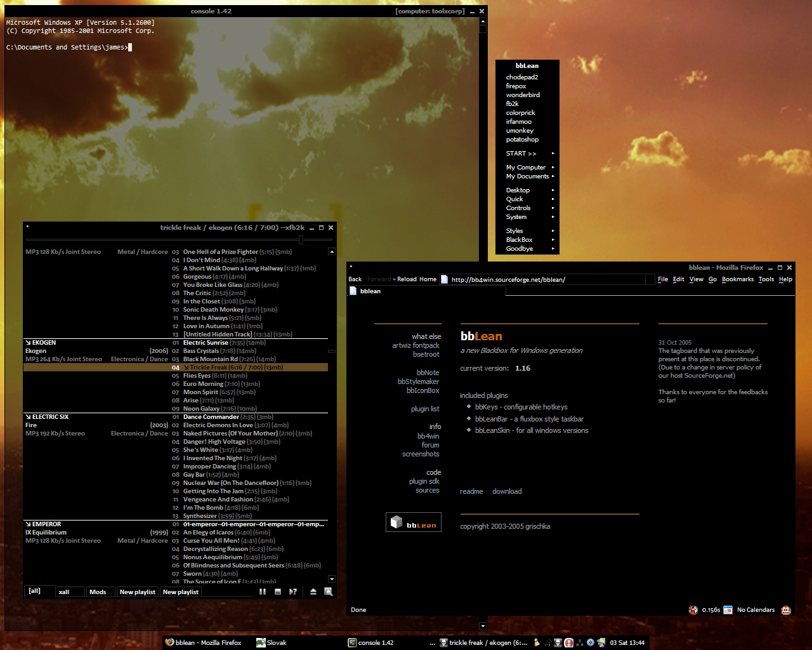Click the fb2k playlist scroll up arrow
The width and height of the screenshot is (812, 650).
point(331,252)
